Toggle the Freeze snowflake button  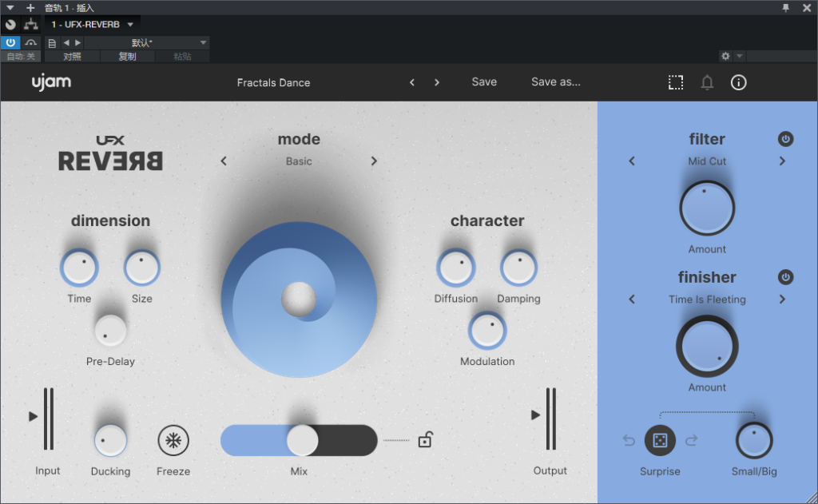click(173, 440)
